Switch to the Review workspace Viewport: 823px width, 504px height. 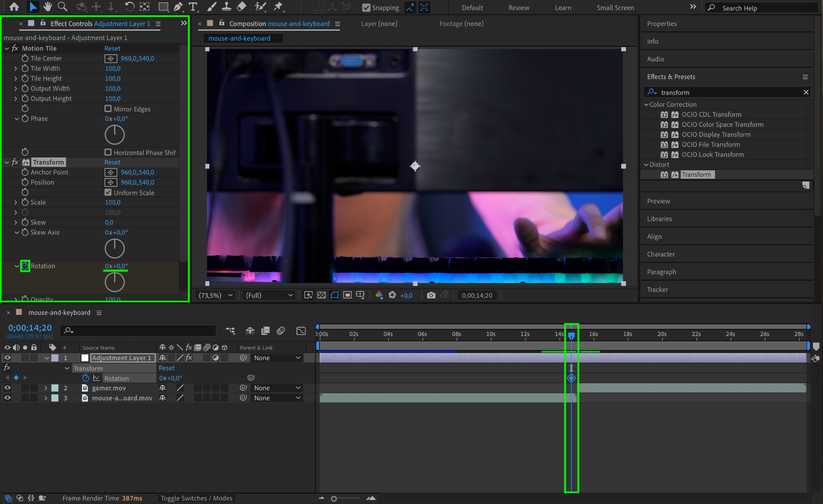coord(518,8)
